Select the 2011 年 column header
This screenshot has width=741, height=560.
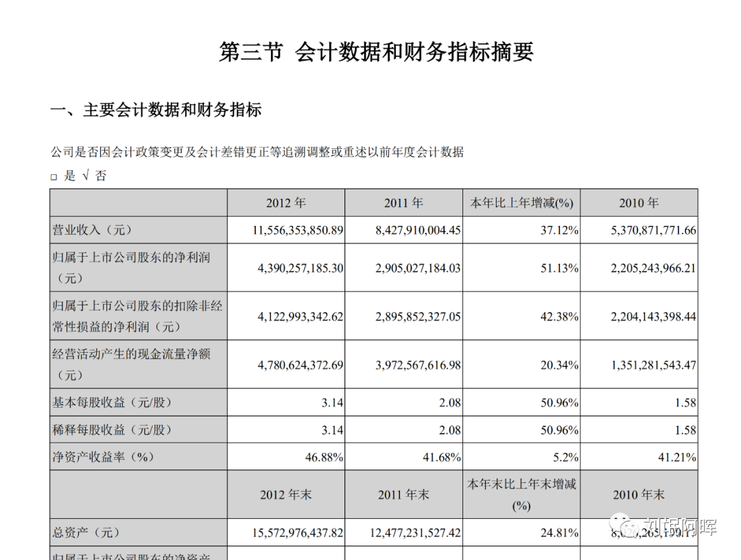tap(403, 202)
